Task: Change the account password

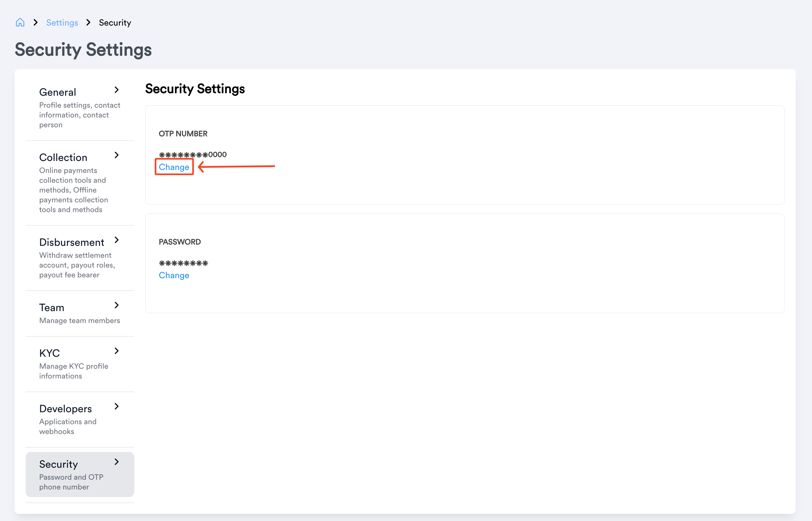Action: 174,275
